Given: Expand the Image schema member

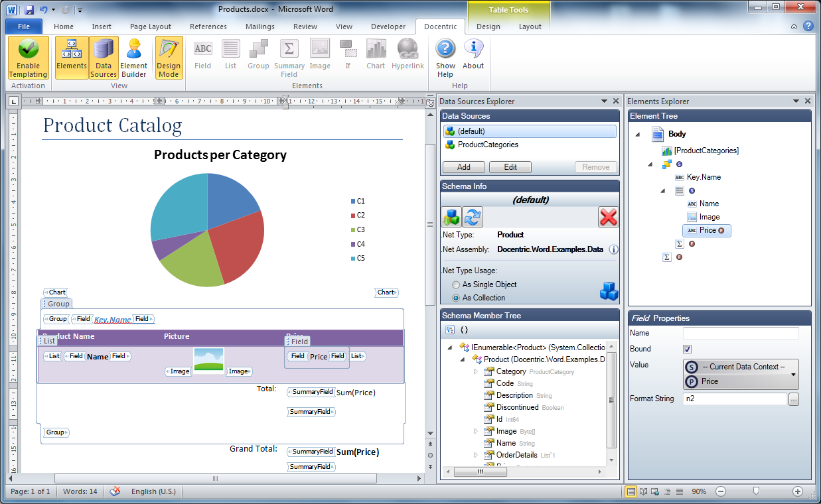Looking at the screenshot, I should click(x=476, y=431).
